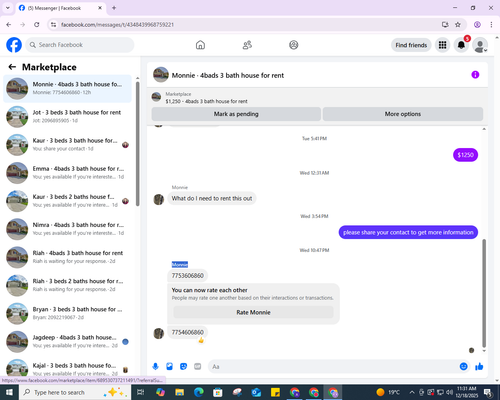Select the Messenger | Facebook tab
The image size is (500, 400).
tap(60, 8)
